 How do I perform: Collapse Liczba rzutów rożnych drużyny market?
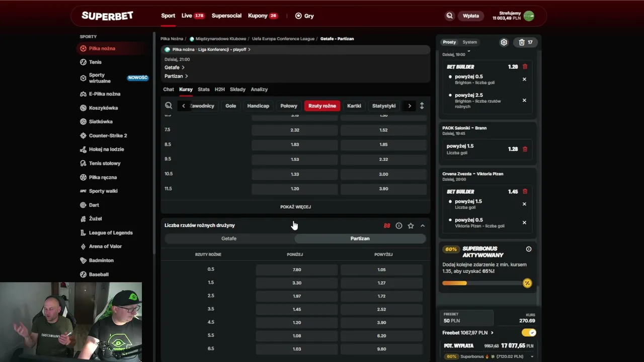tap(423, 226)
